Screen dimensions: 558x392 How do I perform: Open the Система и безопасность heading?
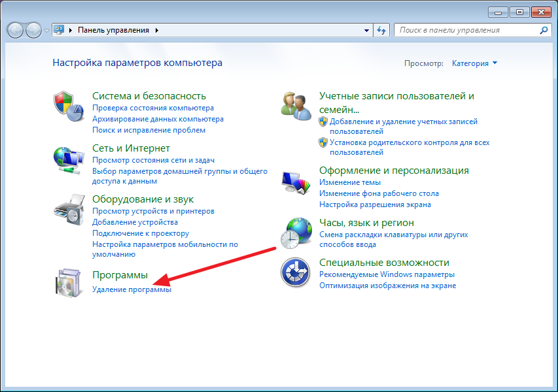pyautogui.click(x=149, y=96)
